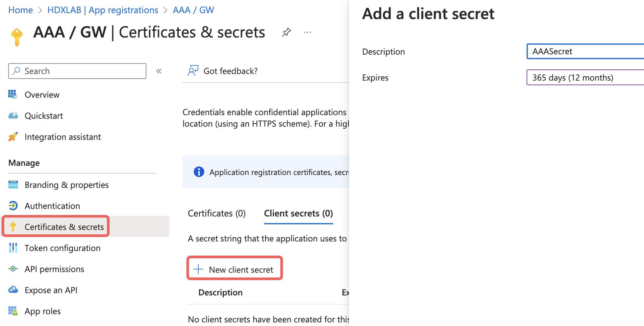This screenshot has height=326, width=644.
Task: Select the Client secrets (0) tab
Action: tap(298, 213)
